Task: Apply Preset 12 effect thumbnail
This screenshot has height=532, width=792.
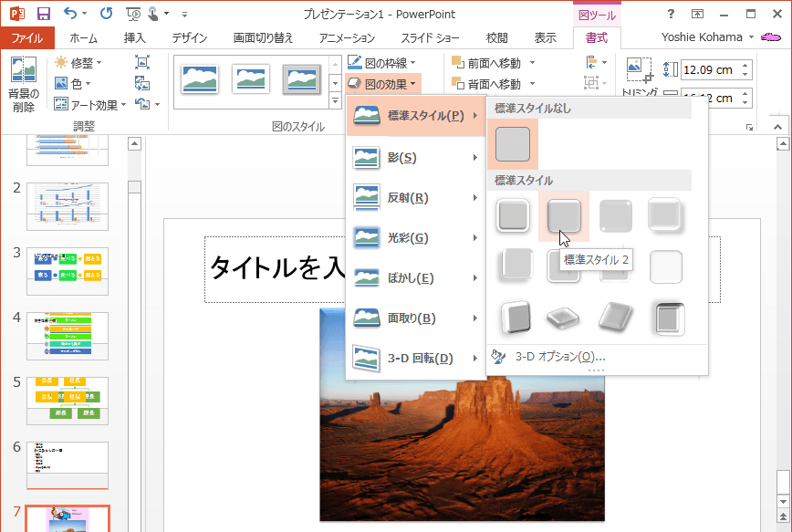Action: (x=669, y=318)
